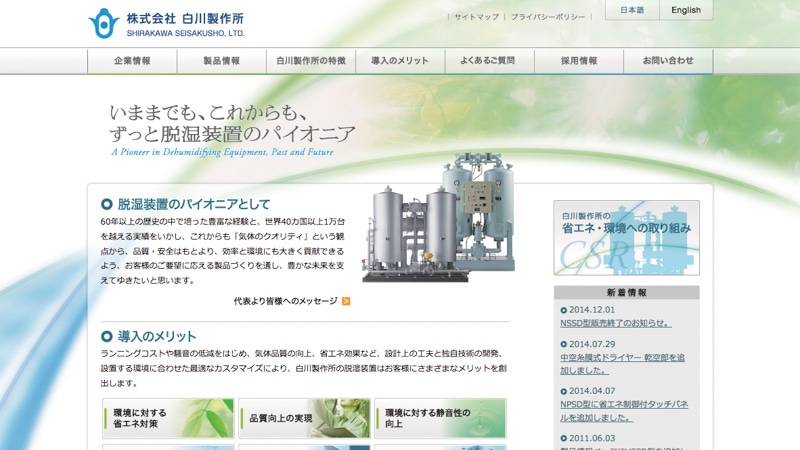Open the お問い合わせ menu
The image size is (800, 450).
(x=668, y=61)
